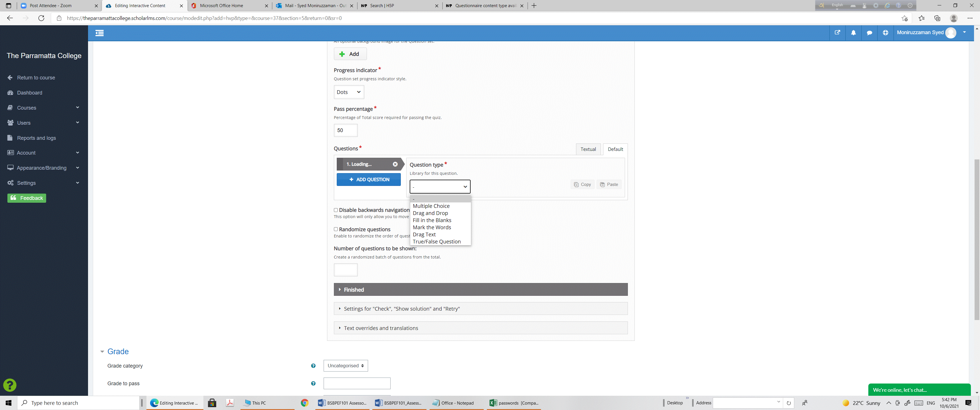Open browser favorites list icon

pos(921,18)
